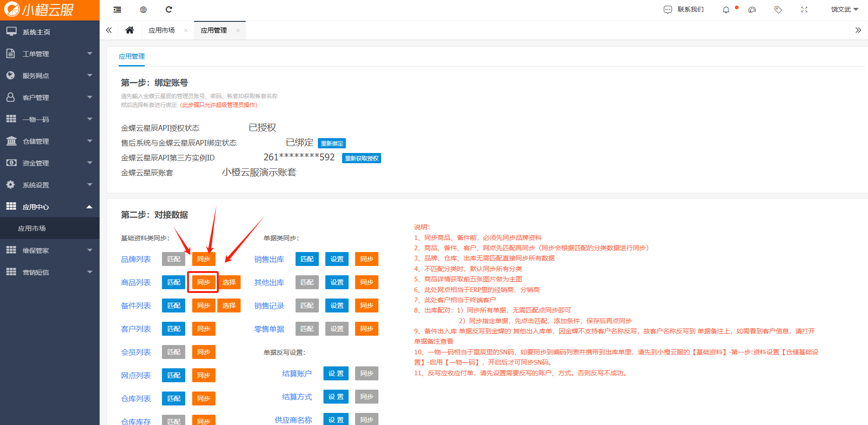Click the 系统主页 monitor icon

[x=11, y=32]
